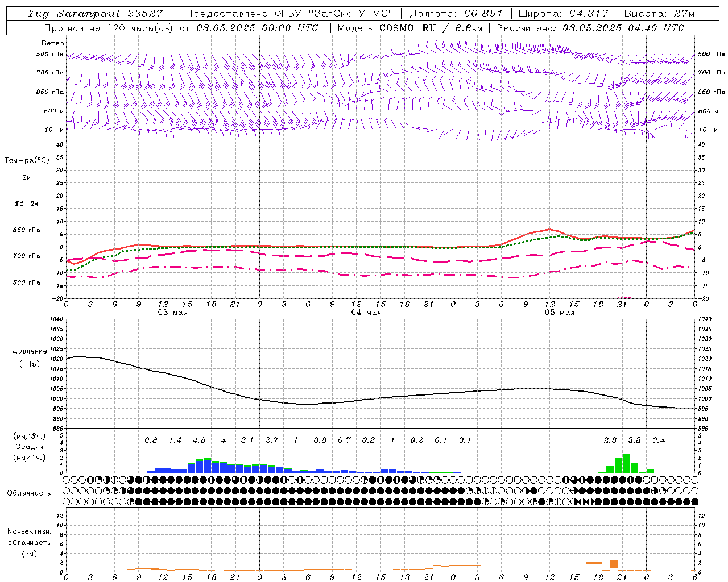Click the Модель COSMO-RU / 6.6км label
This screenshot has height=582, width=728.
(410, 28)
